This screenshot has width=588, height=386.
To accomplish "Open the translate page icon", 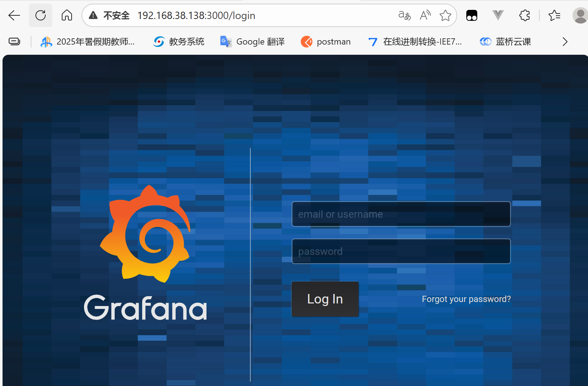I will click(405, 15).
